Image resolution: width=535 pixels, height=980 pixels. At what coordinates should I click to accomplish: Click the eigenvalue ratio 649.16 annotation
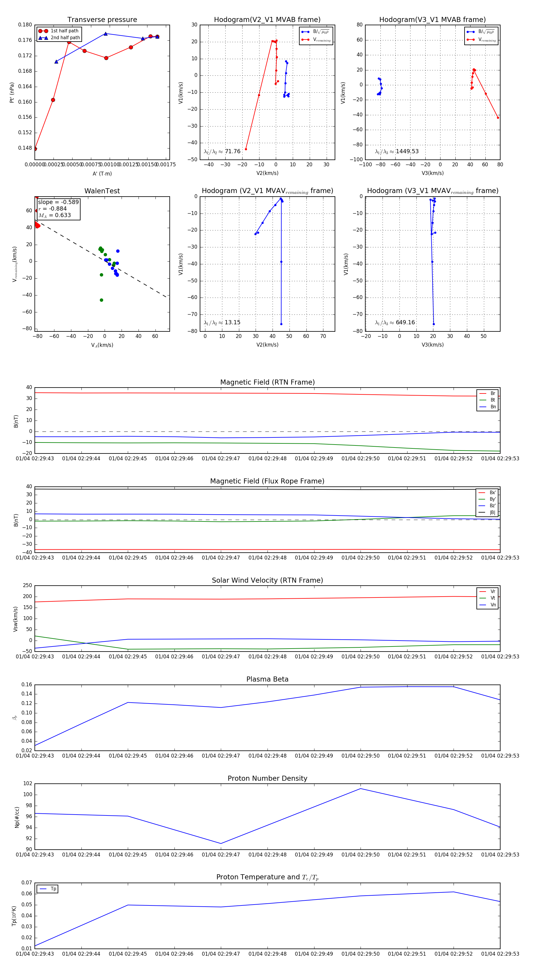click(x=395, y=323)
